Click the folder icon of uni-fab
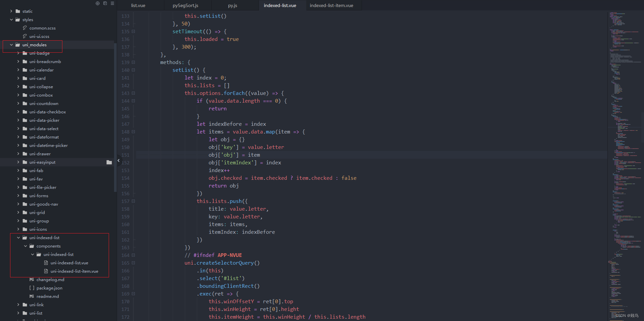Viewport: 644px width, 321px height. 25,171
